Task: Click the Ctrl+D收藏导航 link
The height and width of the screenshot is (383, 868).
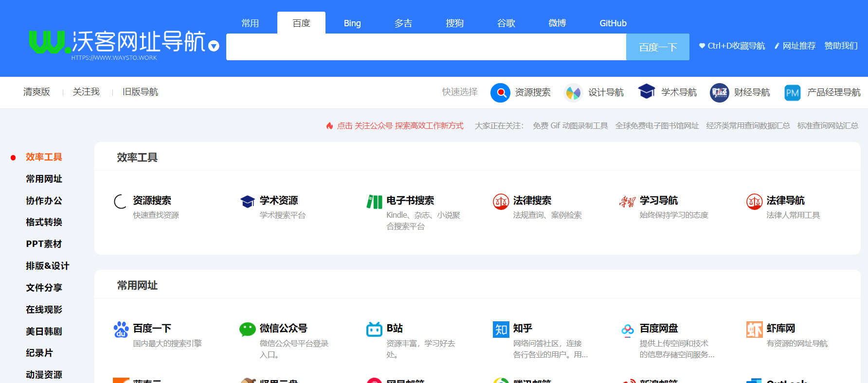Action: coord(732,46)
